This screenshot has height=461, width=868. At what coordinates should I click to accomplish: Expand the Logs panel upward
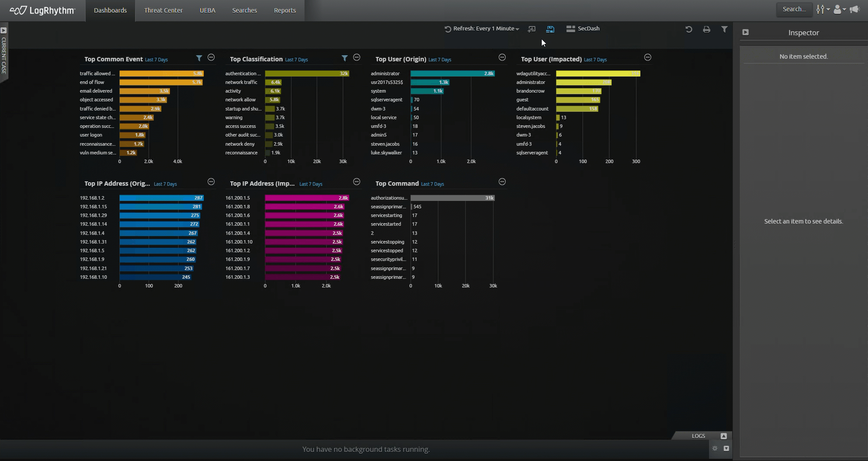[x=723, y=436]
